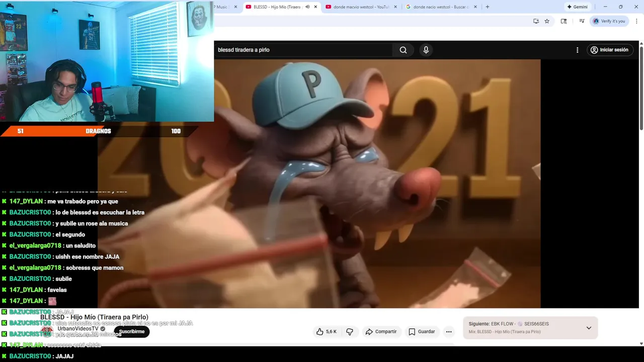Click chat message 'y subile un rose ala musica'
The width and height of the screenshot is (644, 362).
tap(92, 223)
